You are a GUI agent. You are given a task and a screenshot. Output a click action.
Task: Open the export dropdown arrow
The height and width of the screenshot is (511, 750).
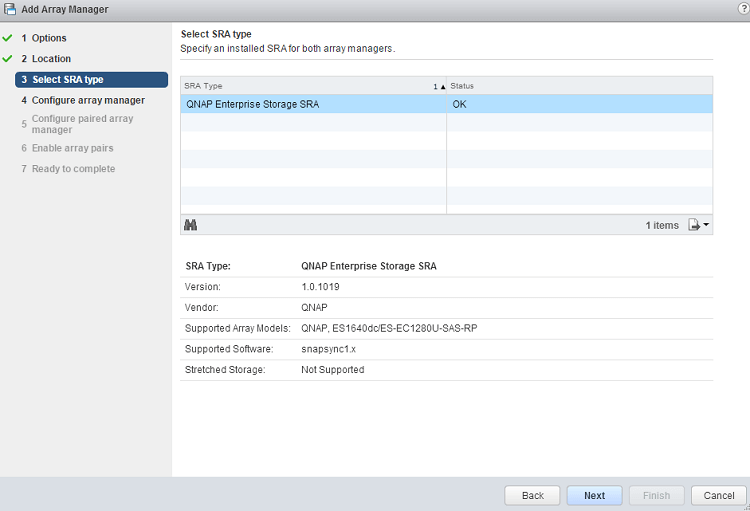click(707, 225)
